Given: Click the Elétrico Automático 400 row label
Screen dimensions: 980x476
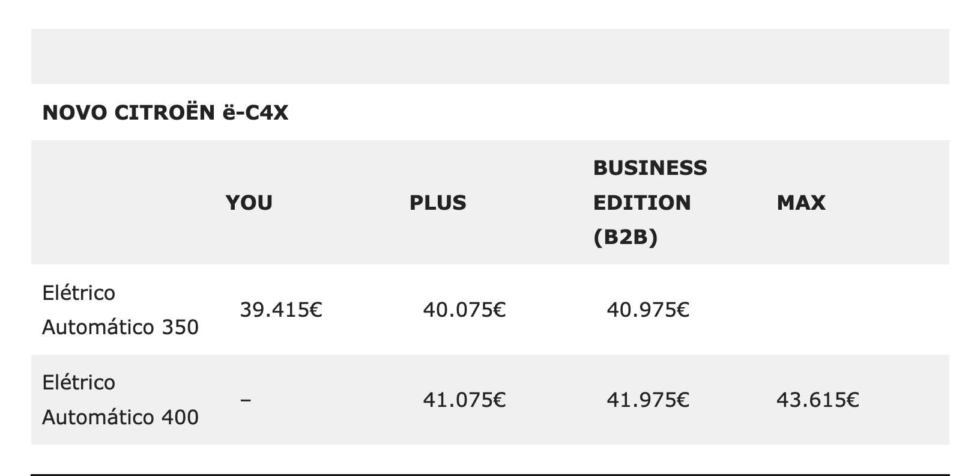Looking at the screenshot, I should coord(120,399).
